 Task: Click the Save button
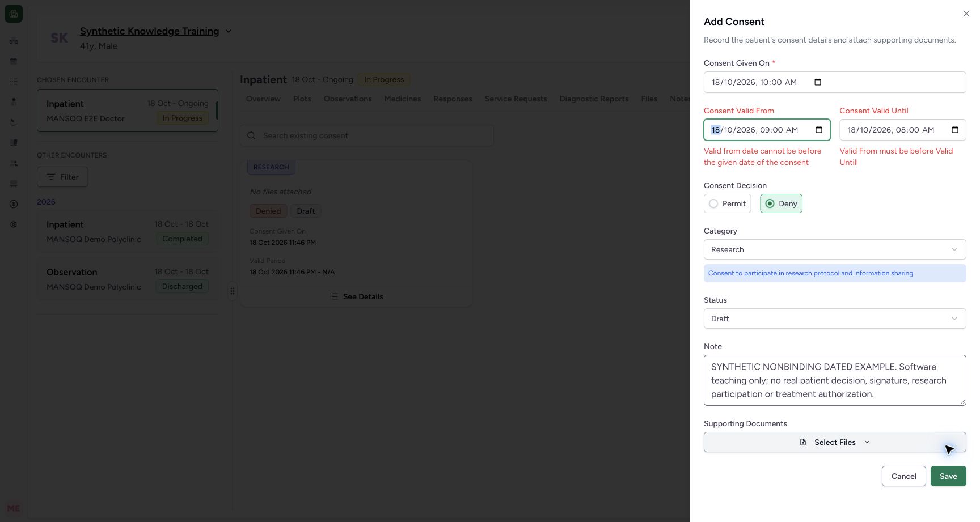(x=948, y=476)
